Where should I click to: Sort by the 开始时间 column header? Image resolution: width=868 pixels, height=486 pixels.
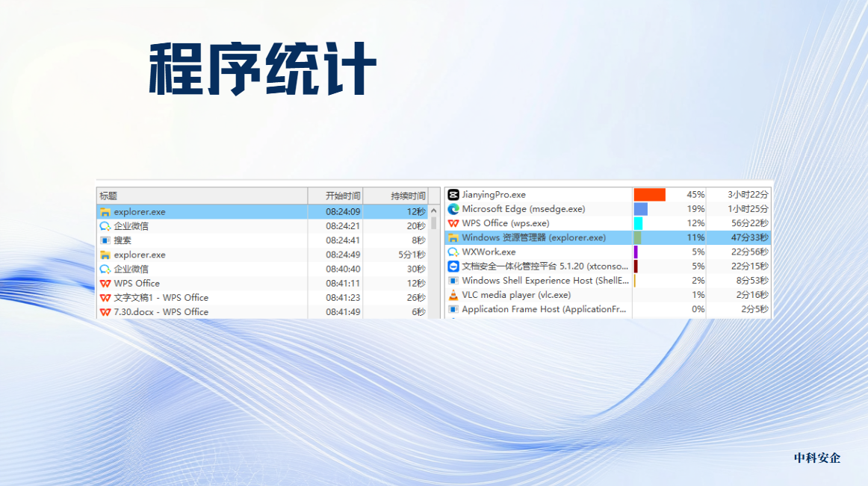[x=335, y=196]
